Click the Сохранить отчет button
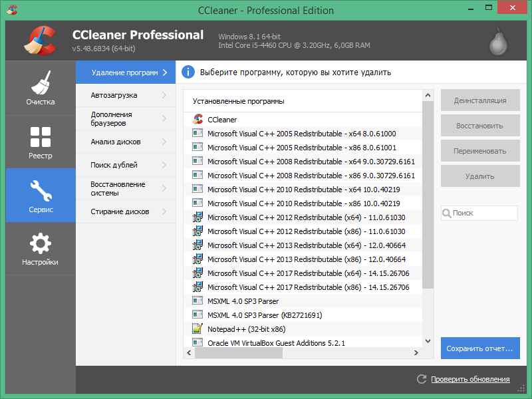The width and height of the screenshot is (532, 399). point(480,348)
